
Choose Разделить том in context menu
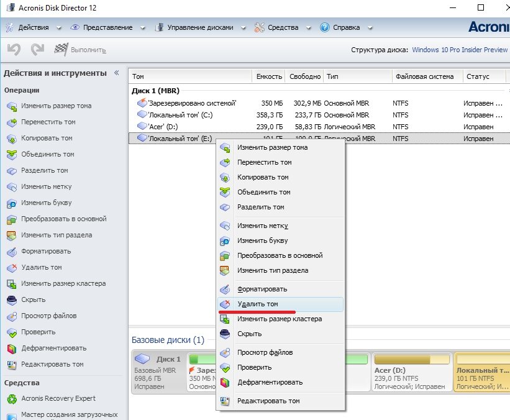280,208
